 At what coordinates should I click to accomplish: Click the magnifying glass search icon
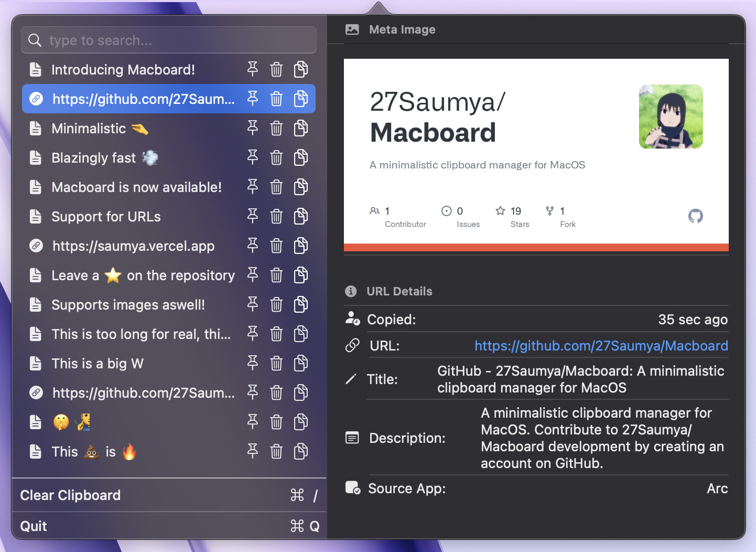35,40
